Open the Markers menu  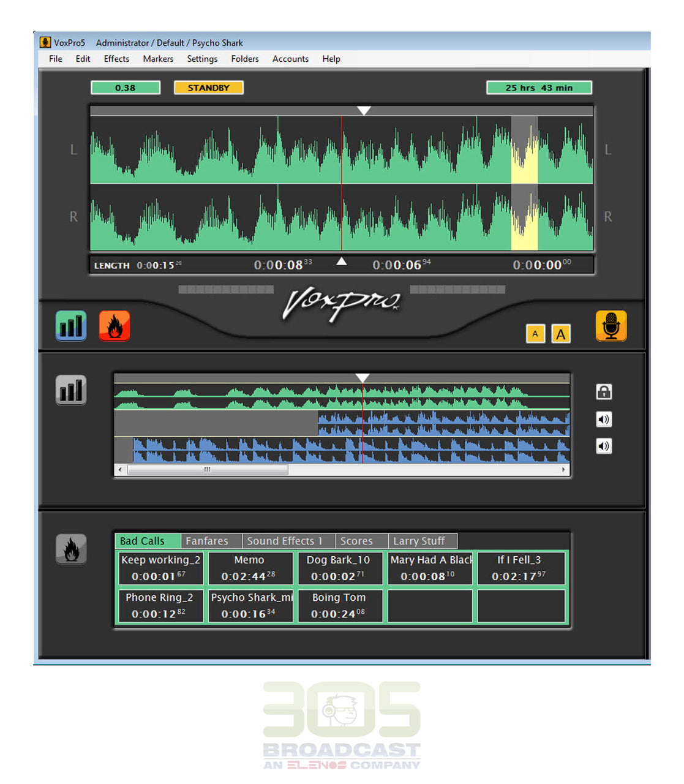tap(158, 59)
